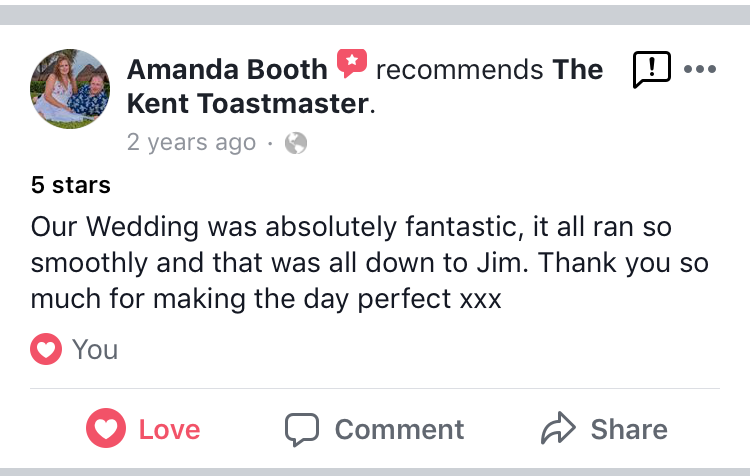Click the Comment speech bubble icon

302,429
